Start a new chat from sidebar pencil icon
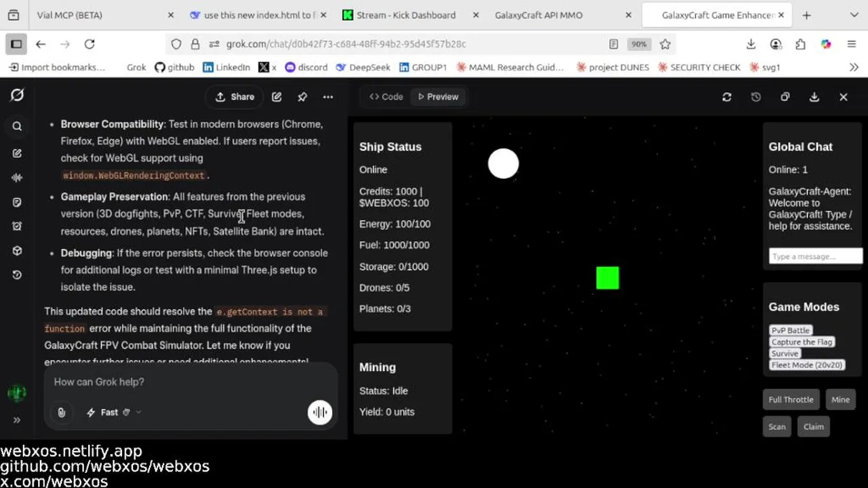The height and width of the screenshot is (488, 868). pos(17,153)
